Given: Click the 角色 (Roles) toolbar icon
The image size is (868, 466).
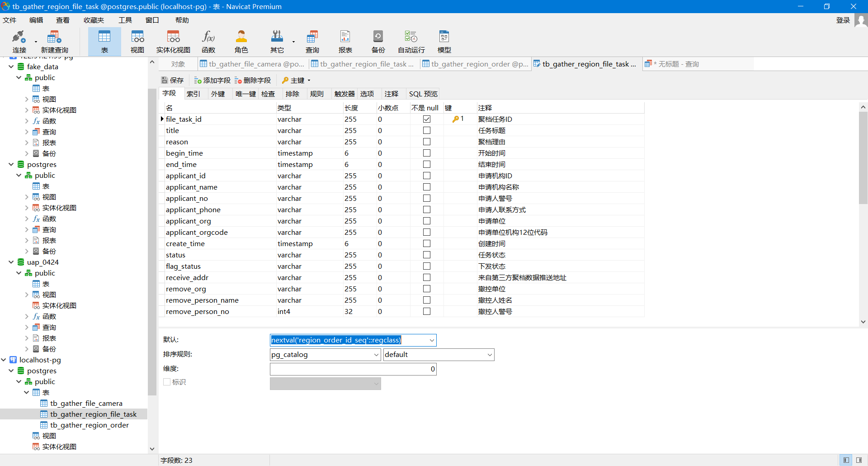Looking at the screenshot, I should pyautogui.click(x=241, y=41).
